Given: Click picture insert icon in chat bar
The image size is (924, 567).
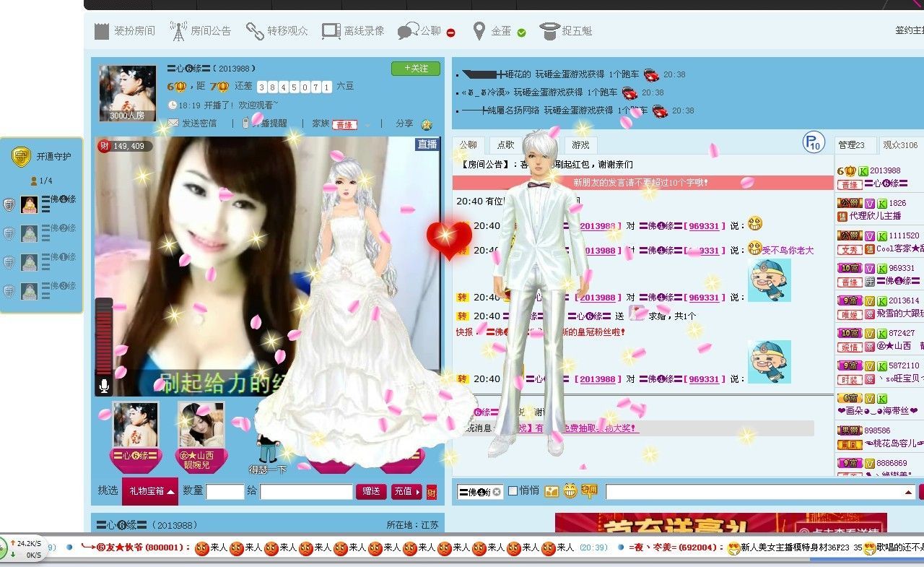Looking at the screenshot, I should [552, 491].
